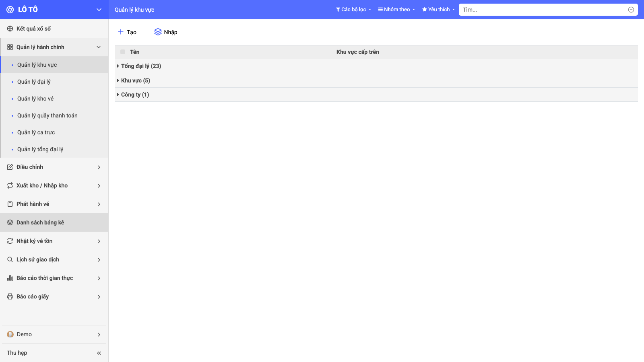Open the Các bộ lọc filter dropdown
Screen dimensions: 644x362
(353, 10)
